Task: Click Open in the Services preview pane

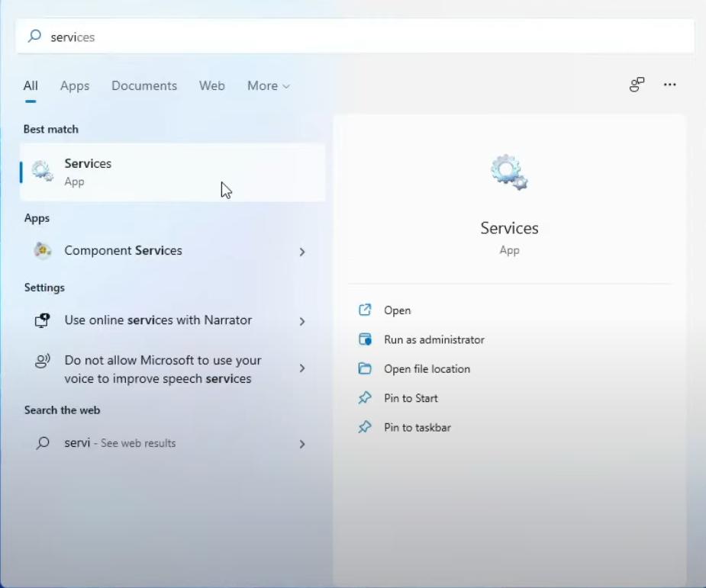Action: [x=397, y=310]
